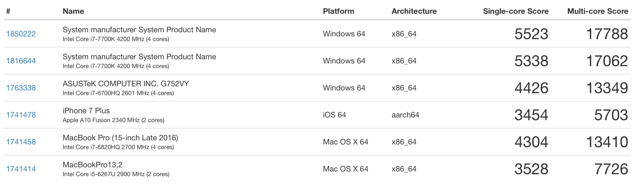Open benchmark result 1763338

(21, 88)
